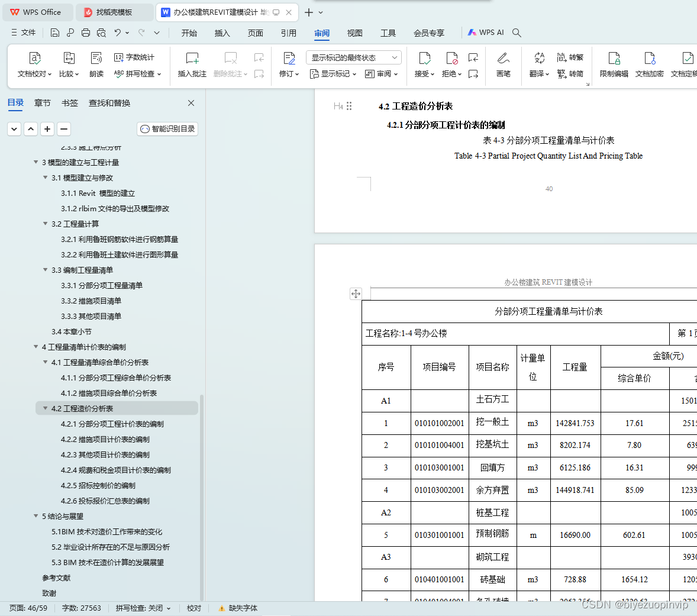Convert text with 繁转简

570,74
